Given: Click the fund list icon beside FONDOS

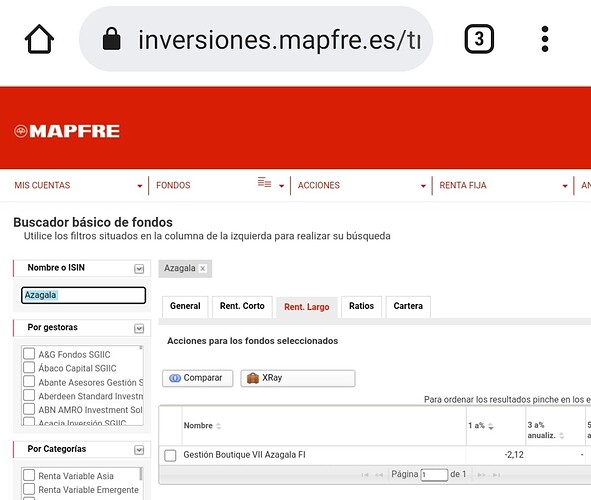Looking at the screenshot, I should click(264, 182).
